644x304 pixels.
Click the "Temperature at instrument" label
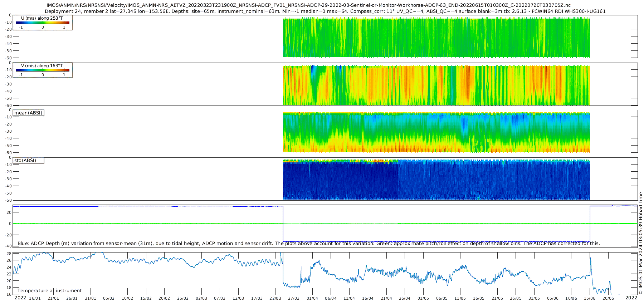click(x=49, y=291)
